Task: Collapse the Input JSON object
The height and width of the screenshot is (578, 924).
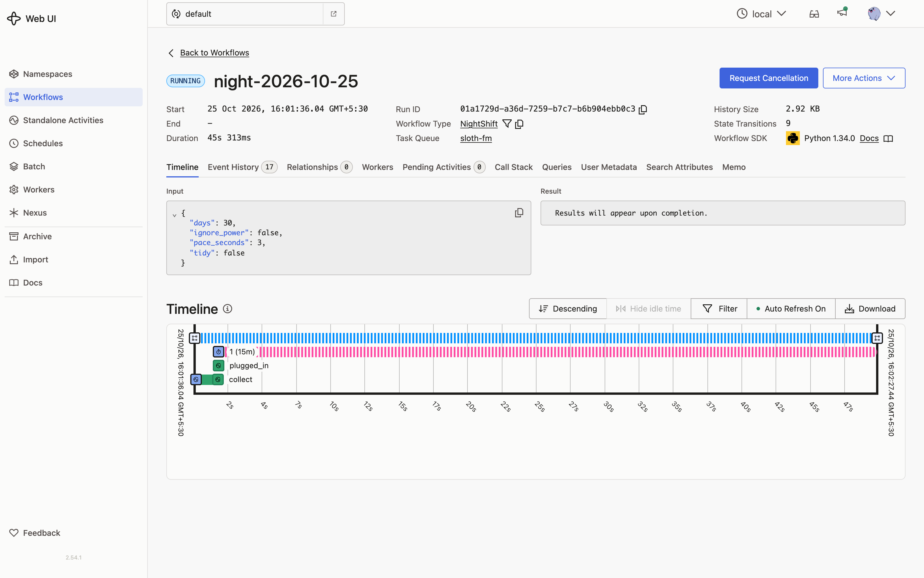Action: pos(174,215)
